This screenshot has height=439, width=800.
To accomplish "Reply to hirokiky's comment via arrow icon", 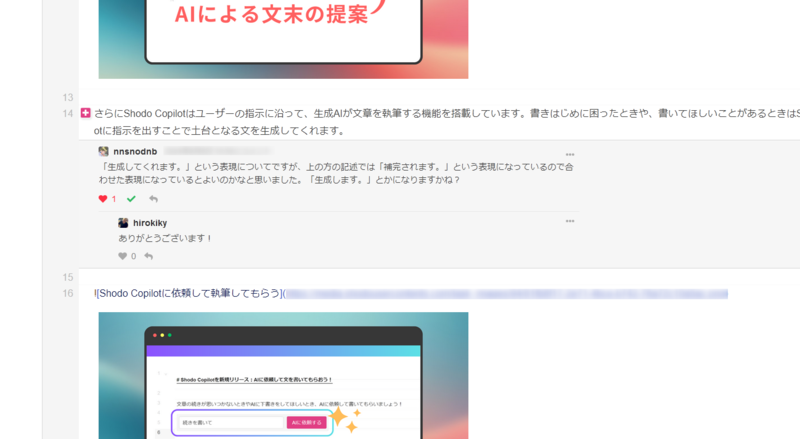I will pos(148,256).
